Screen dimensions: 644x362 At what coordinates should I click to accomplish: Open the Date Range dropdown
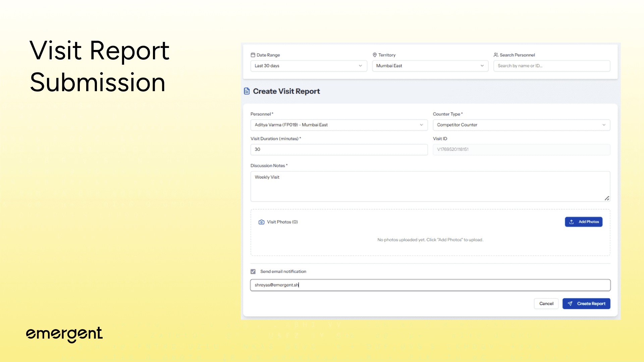(309, 66)
